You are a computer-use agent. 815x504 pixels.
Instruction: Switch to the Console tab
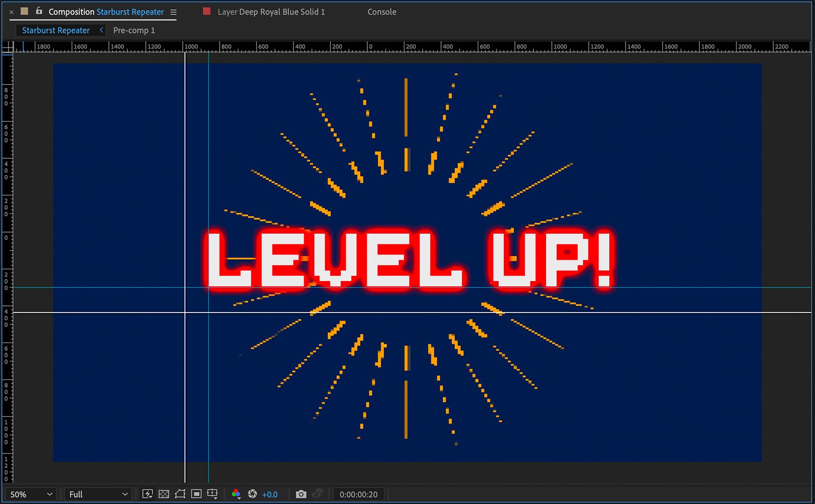pos(382,11)
